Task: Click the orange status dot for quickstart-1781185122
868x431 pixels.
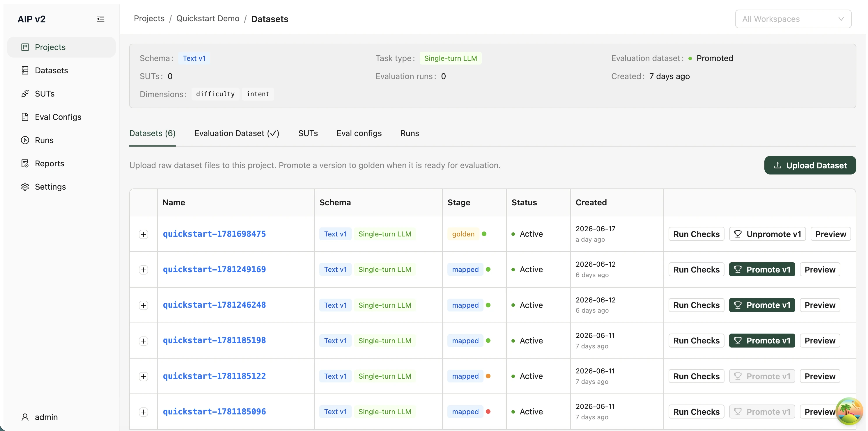Action: click(488, 376)
